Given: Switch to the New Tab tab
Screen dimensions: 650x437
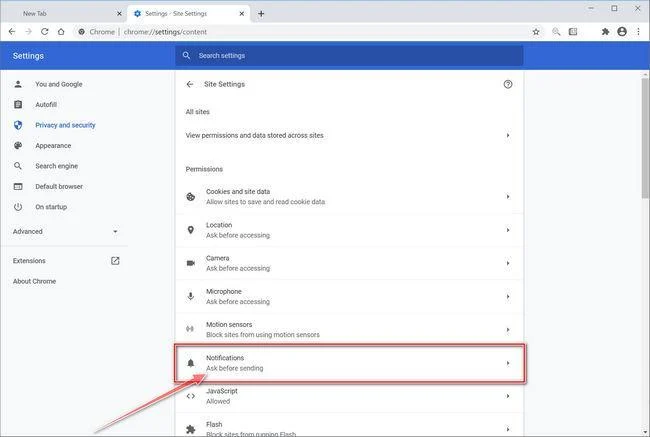Looking at the screenshot, I should click(x=63, y=14).
